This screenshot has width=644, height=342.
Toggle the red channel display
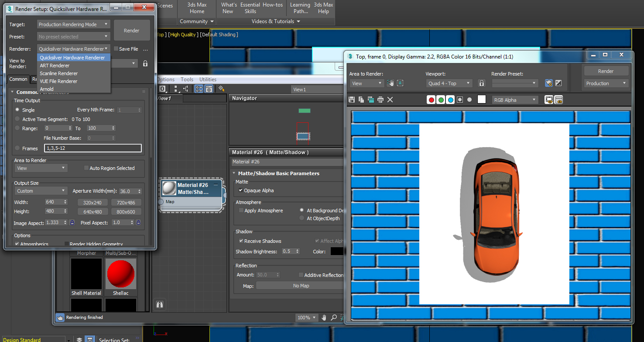pyautogui.click(x=431, y=100)
